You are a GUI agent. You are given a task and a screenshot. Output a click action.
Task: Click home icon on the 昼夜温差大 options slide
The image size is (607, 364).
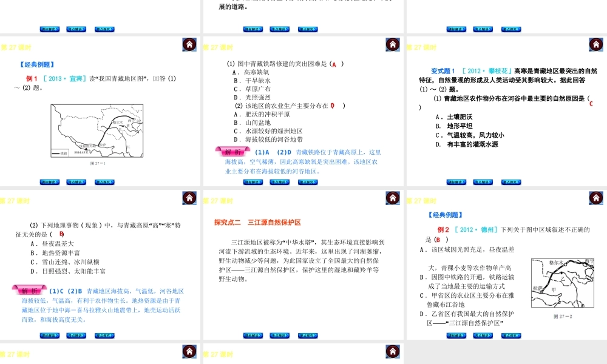189,198
